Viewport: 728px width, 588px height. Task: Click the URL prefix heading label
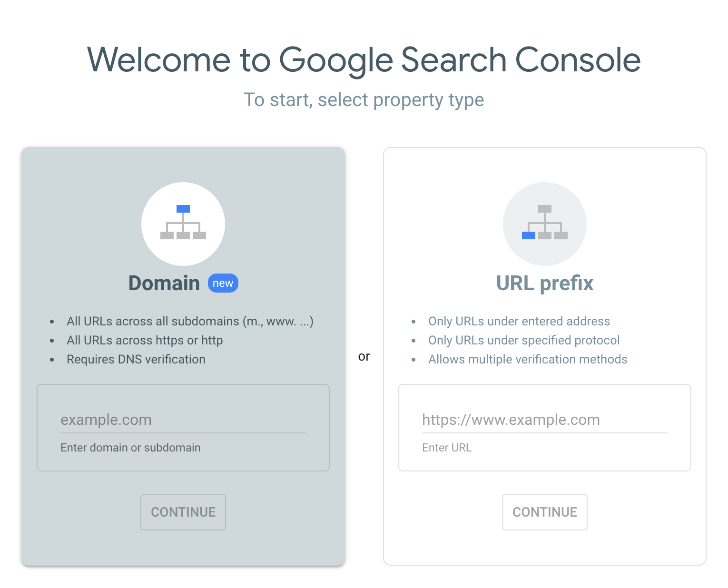(x=544, y=283)
